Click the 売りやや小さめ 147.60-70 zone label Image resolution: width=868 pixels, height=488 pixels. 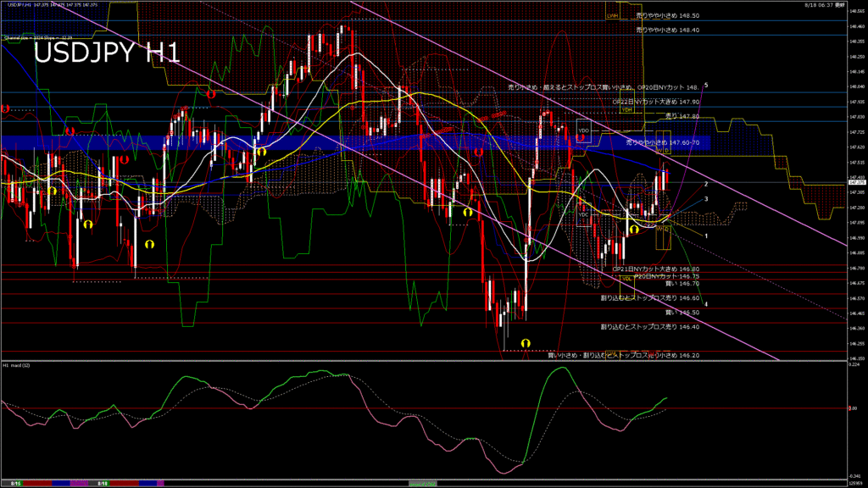click(662, 142)
